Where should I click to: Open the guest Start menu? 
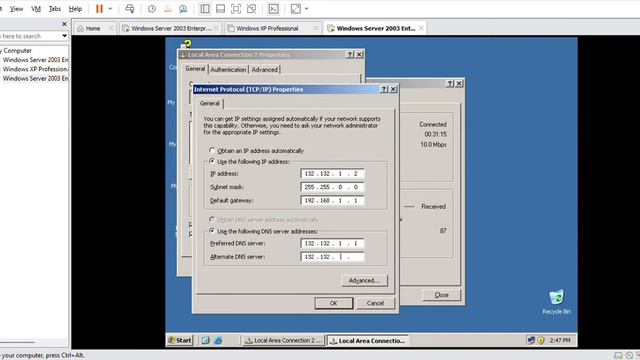180,340
